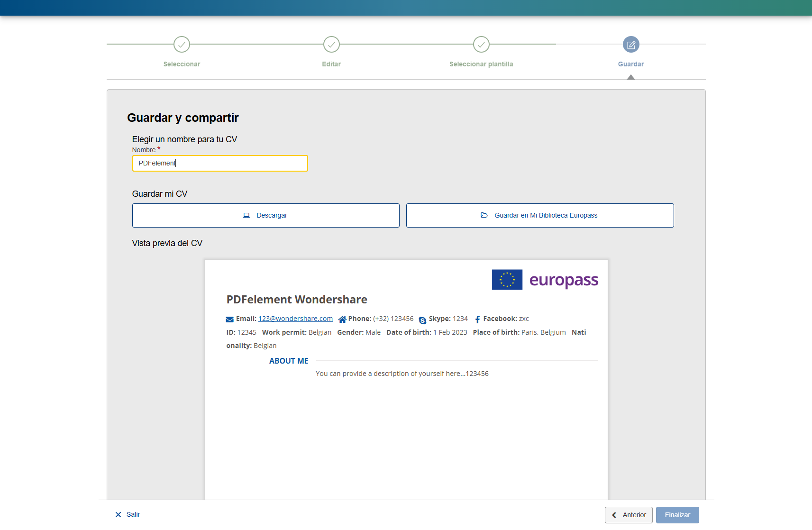Open the Guardar step label
Viewport: 812px width, 530px height.
631,64
